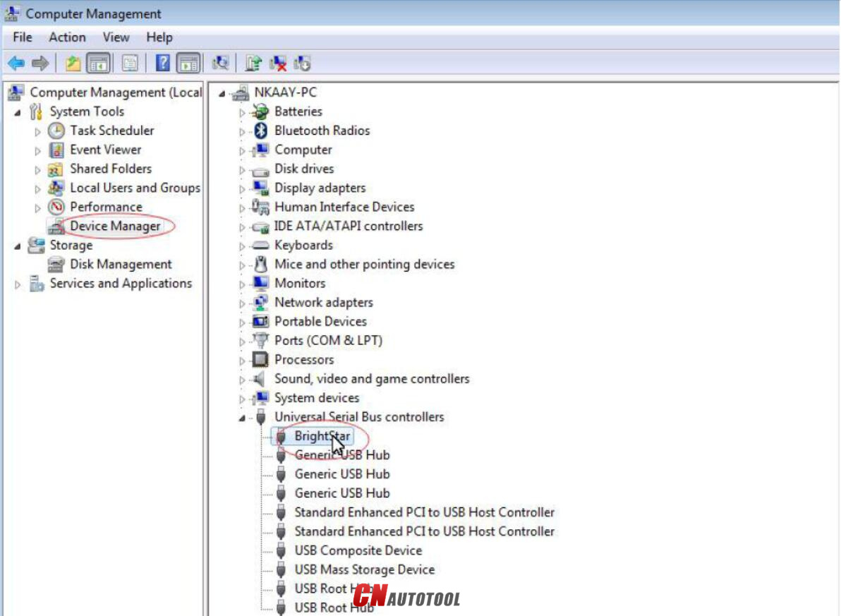841x616 pixels.
Task: Select IDE ATA/ATAPI controllers
Action: [x=349, y=226]
